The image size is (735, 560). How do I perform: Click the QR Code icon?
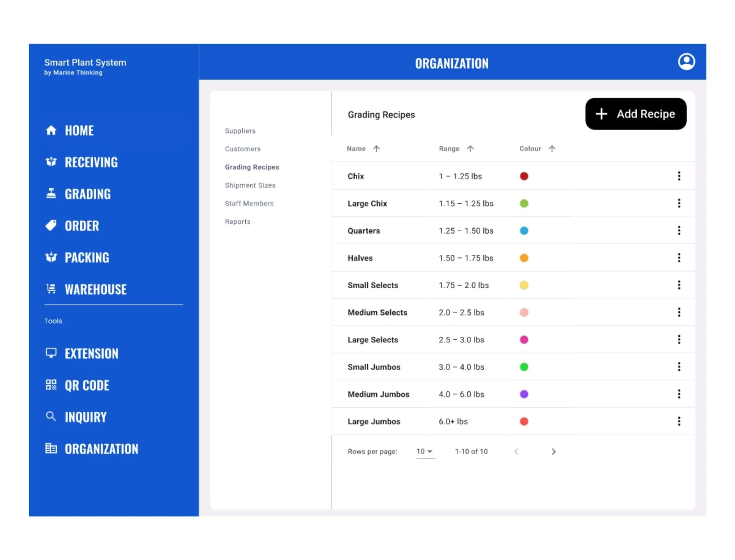[x=51, y=385]
